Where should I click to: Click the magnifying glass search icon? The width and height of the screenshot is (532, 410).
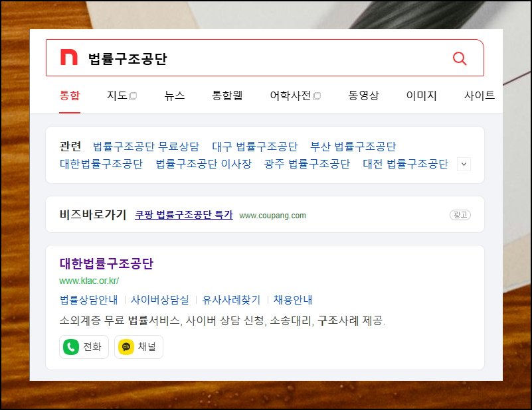click(x=460, y=58)
